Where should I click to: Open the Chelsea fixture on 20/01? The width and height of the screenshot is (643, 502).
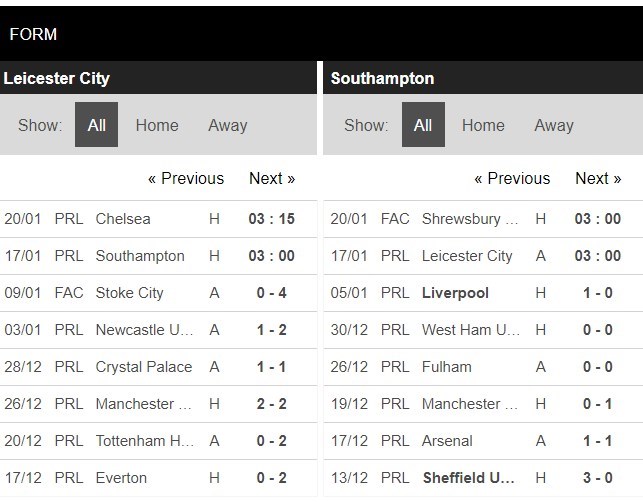click(158, 219)
